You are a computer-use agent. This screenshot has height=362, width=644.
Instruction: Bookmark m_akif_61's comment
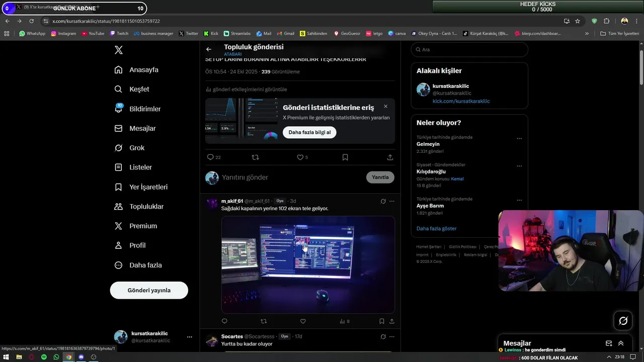tap(382, 321)
